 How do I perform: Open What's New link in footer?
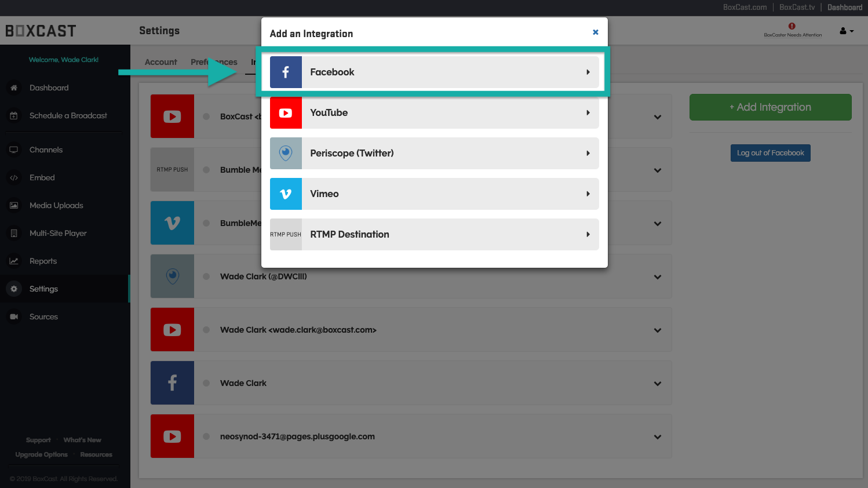click(x=82, y=440)
